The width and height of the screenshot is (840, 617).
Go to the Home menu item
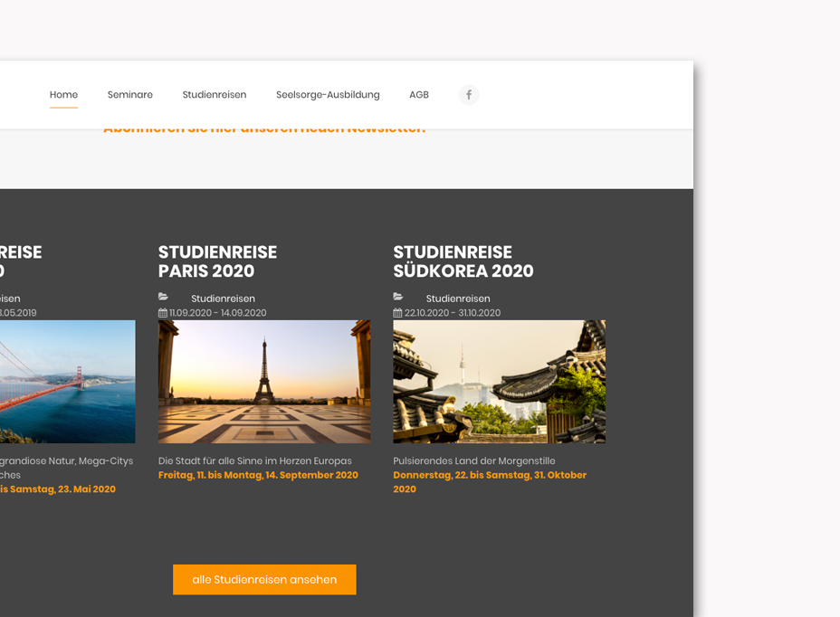(63, 95)
